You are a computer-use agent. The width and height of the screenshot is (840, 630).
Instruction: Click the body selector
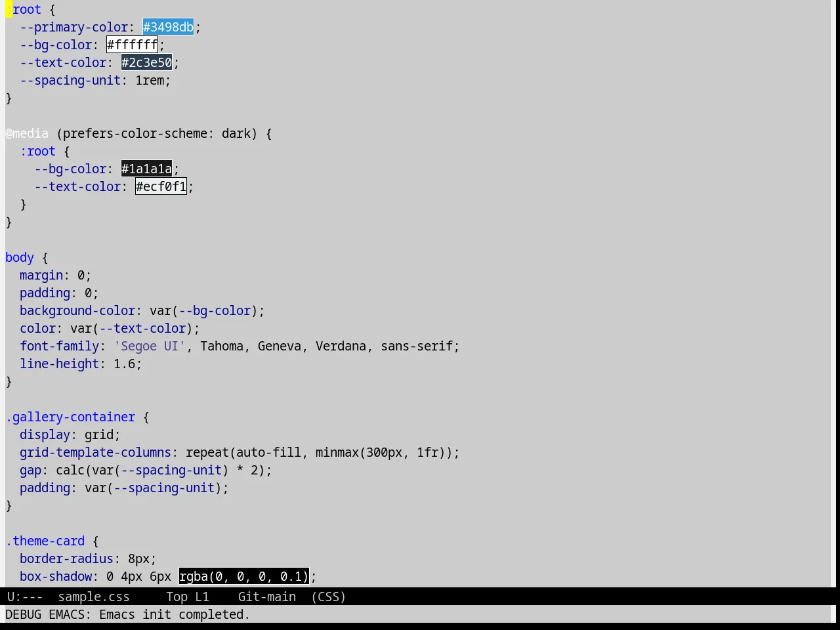pos(20,257)
